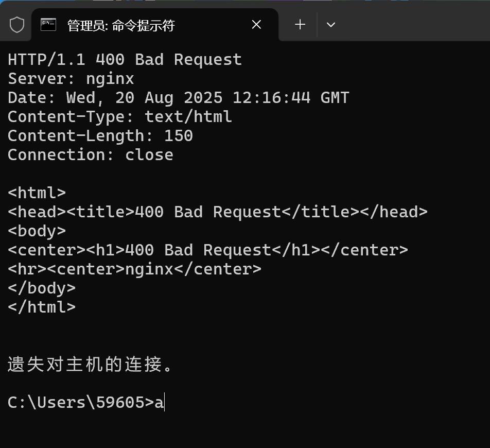Select the 管理员: 命令提示符 tab title
Screen dimensions: 490x448
coord(121,25)
